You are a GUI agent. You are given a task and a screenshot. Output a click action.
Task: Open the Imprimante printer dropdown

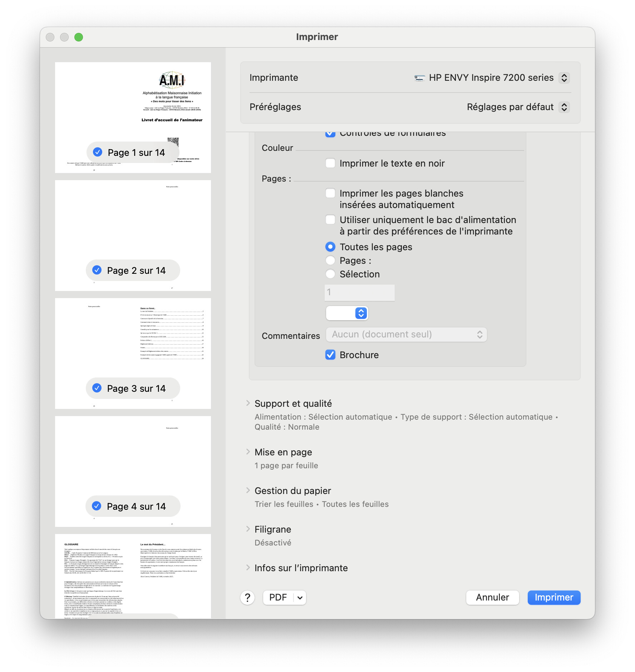point(564,78)
